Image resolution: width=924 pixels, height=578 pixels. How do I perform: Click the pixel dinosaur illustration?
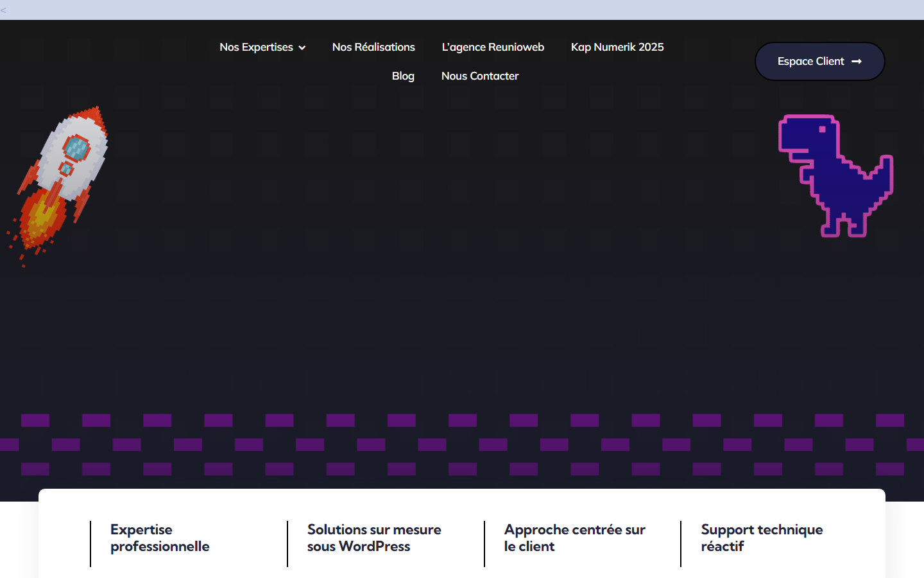835,176
